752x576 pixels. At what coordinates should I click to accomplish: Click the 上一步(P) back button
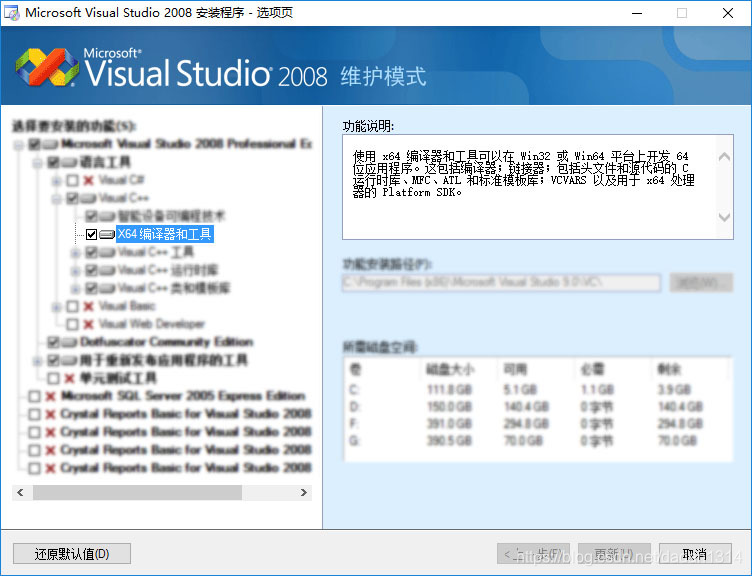(x=533, y=554)
